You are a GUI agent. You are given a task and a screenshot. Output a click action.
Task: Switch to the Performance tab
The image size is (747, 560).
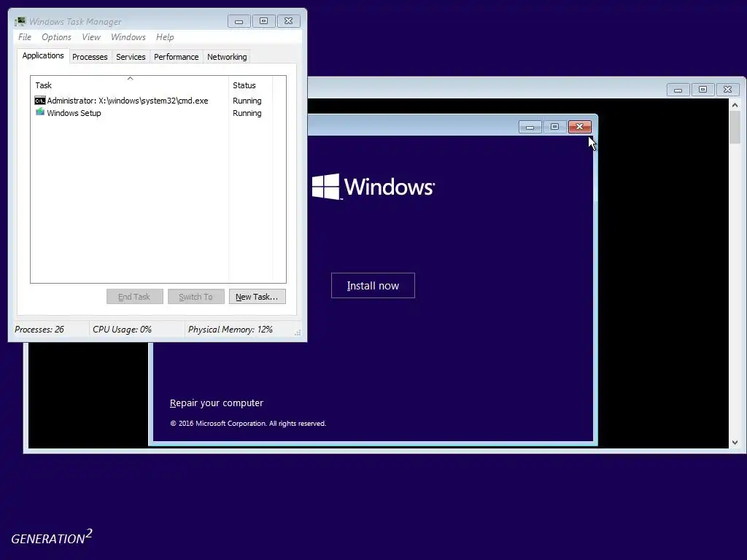177,57
